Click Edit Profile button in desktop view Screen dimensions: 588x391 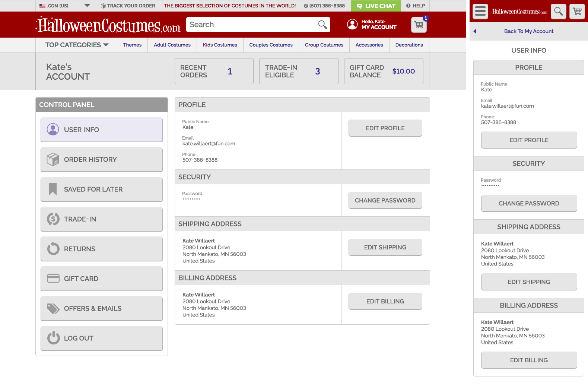pos(385,128)
